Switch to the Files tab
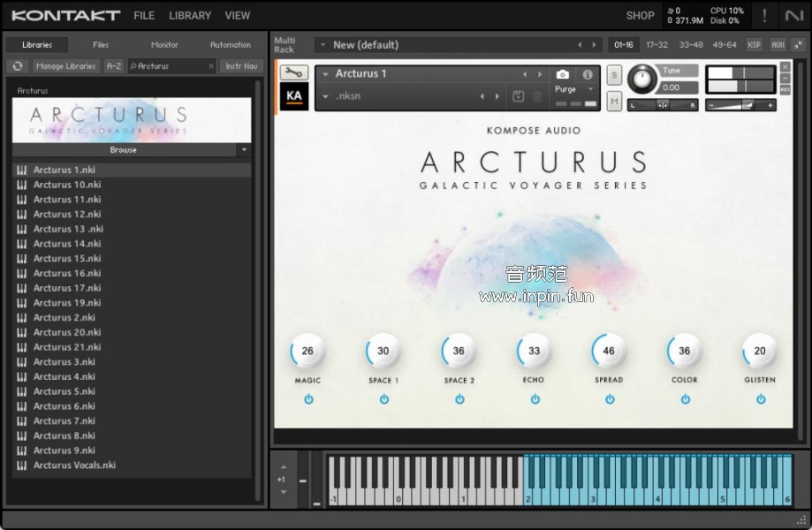This screenshot has width=812, height=530. (x=101, y=45)
